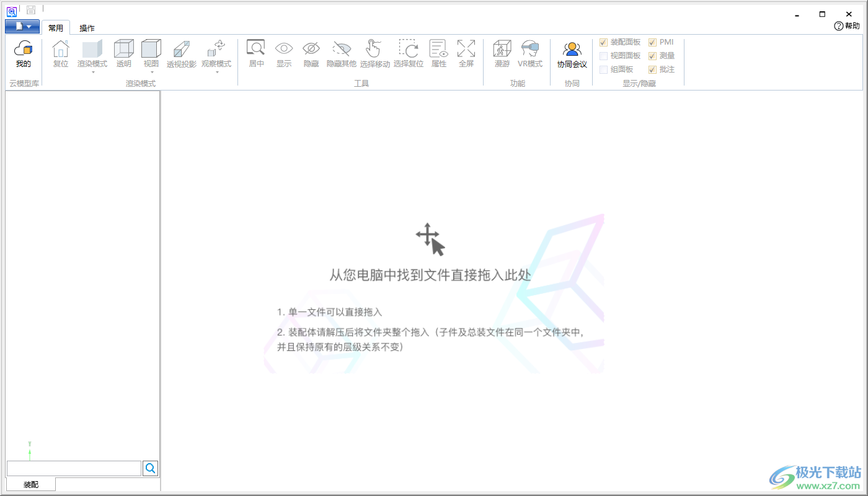Toggle the 组面板 checkbox
Viewport: 868px width, 496px height.
pos(604,69)
